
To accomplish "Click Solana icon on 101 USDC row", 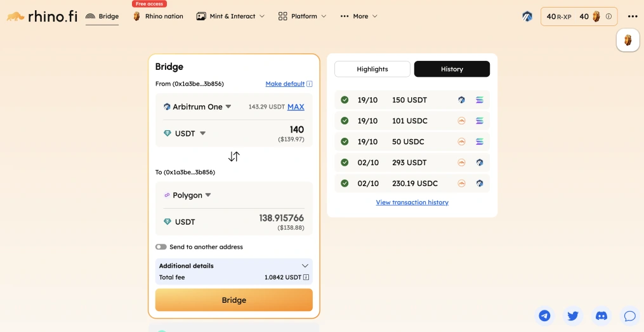I will pyautogui.click(x=480, y=121).
